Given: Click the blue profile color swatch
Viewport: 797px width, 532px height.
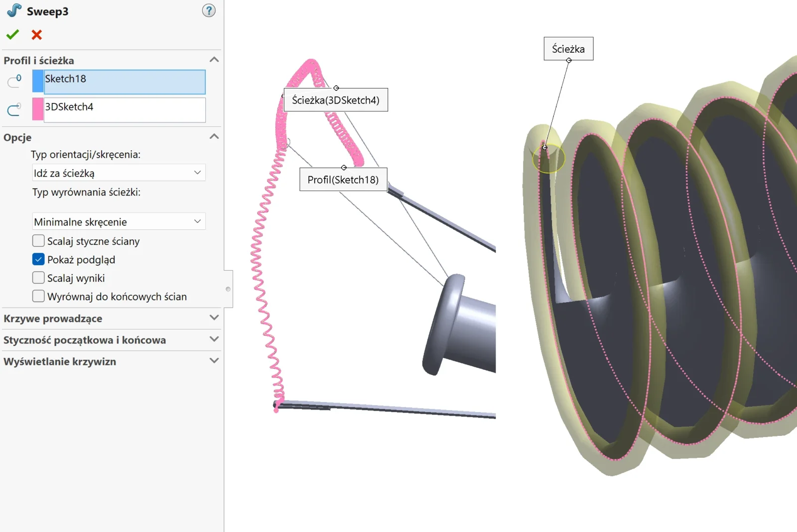Looking at the screenshot, I should (x=38, y=82).
